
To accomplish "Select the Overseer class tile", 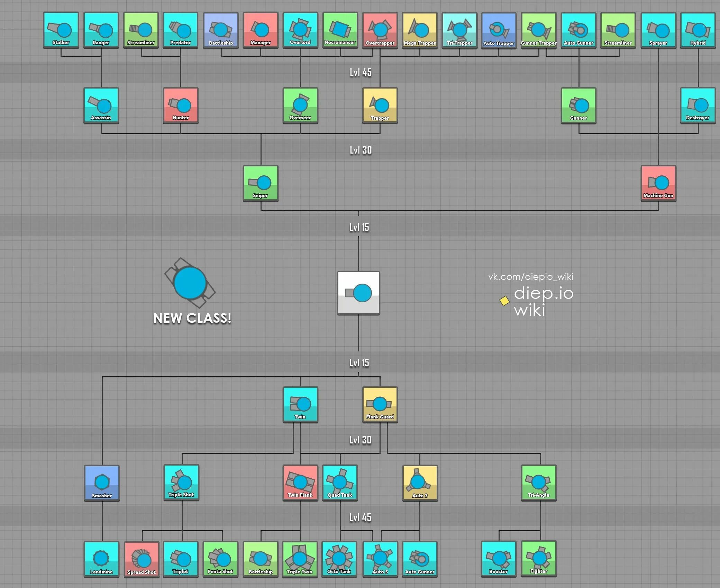I will [300, 105].
